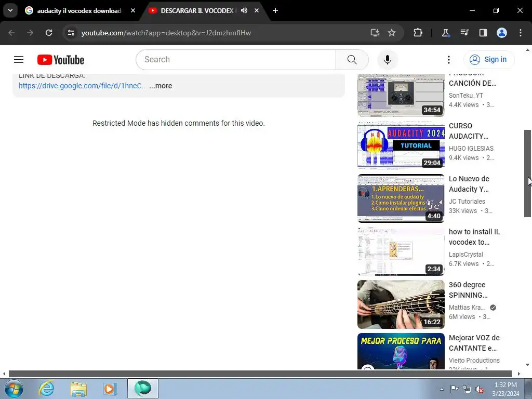
Task: Close the DESCARGAR IL VOCODEX tab
Action: click(257, 10)
